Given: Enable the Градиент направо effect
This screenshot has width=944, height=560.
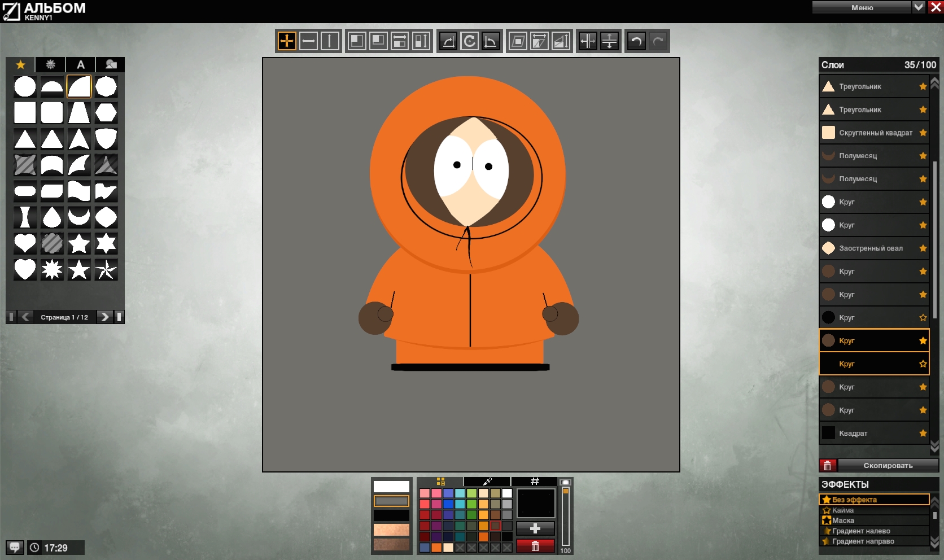Looking at the screenshot, I should 874,541.
